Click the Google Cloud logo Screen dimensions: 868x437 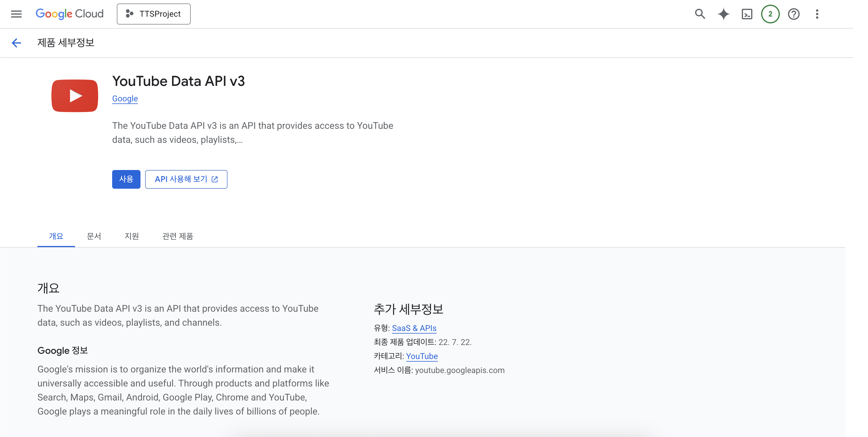[x=70, y=14]
